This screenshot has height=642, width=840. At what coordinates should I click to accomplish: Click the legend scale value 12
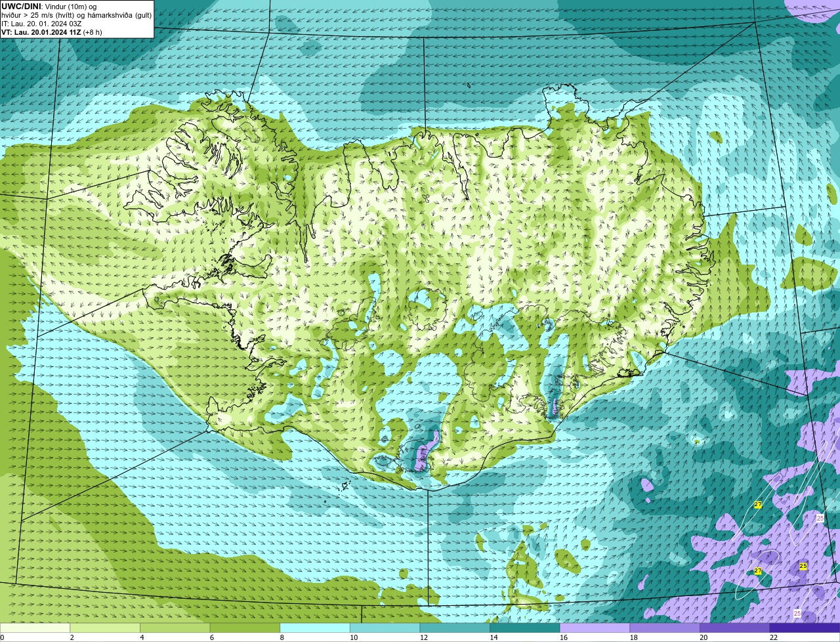click(x=423, y=637)
